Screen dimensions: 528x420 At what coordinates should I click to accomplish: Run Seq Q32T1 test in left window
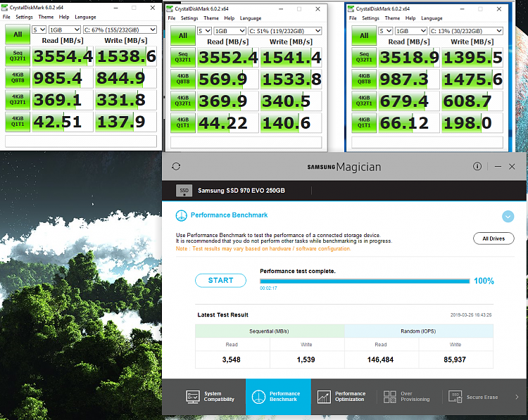click(18, 56)
